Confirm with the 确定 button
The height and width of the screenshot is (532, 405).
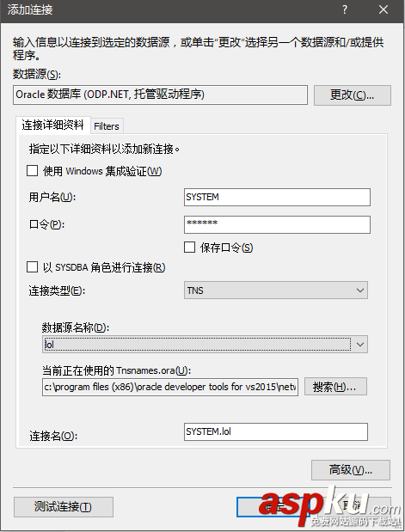273,507
